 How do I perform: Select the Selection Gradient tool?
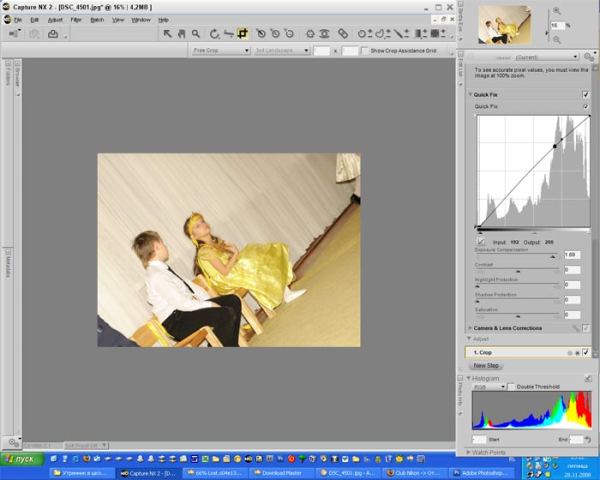pyautogui.click(x=421, y=34)
